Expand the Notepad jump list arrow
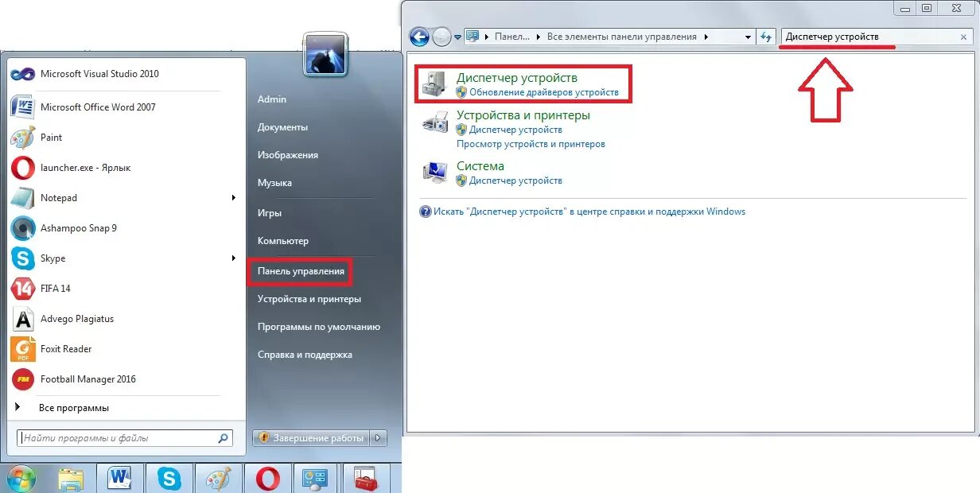 click(234, 198)
